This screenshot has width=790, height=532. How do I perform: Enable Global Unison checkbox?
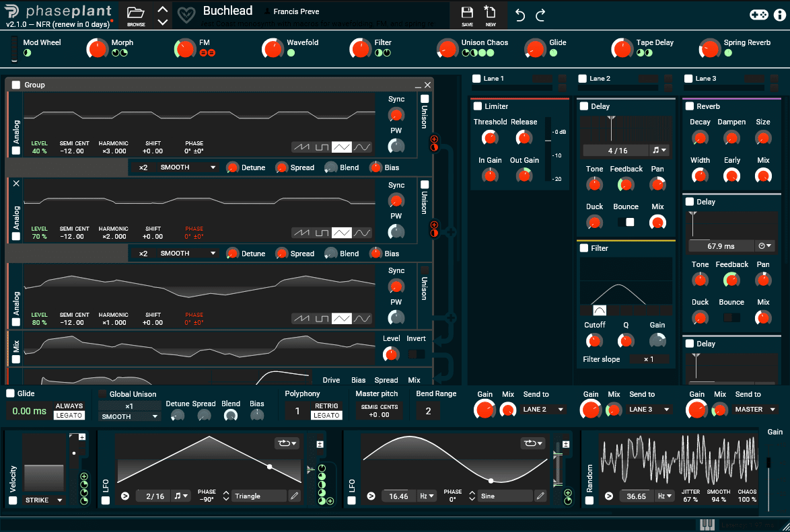(103, 394)
